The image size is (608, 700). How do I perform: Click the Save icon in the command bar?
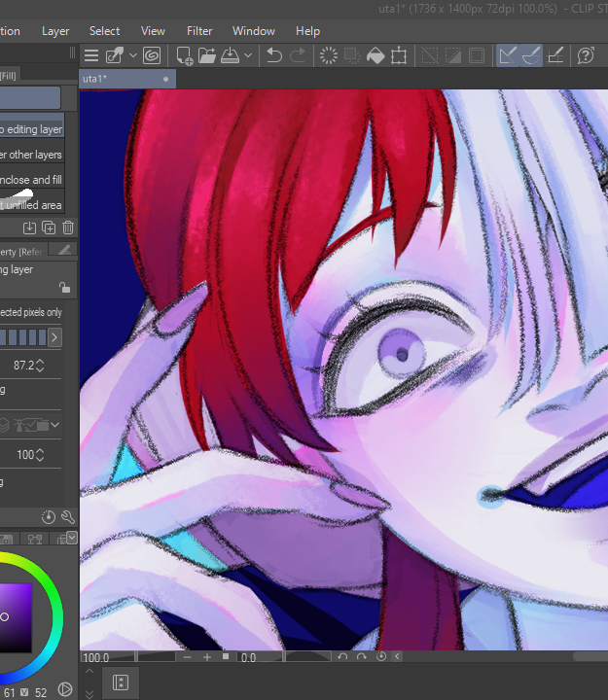pyautogui.click(x=230, y=55)
